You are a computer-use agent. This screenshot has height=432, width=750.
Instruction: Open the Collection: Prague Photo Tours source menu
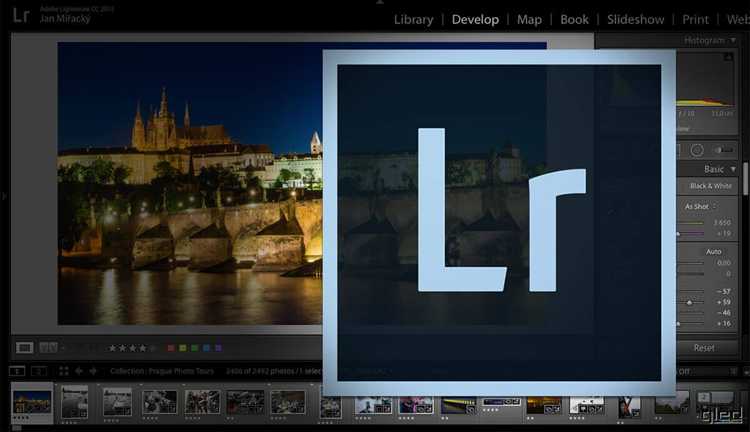click(x=162, y=371)
